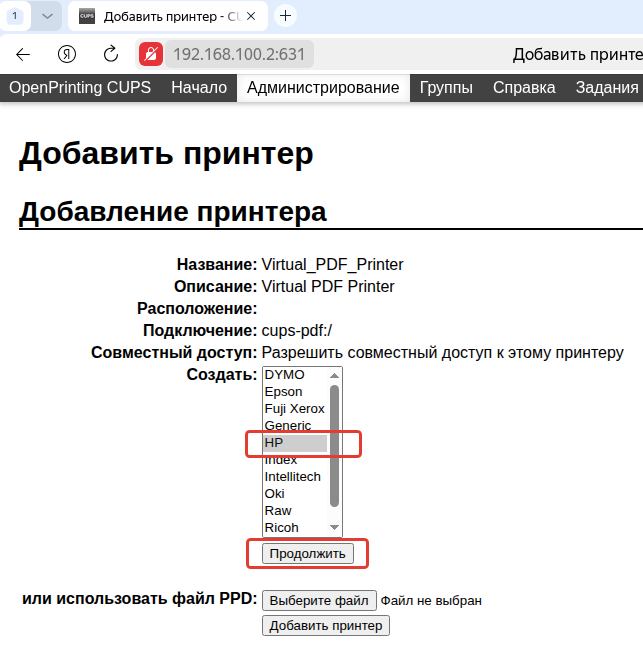643x645 pixels.
Task: Click the red insecure connection lock icon
Action: tap(151, 54)
